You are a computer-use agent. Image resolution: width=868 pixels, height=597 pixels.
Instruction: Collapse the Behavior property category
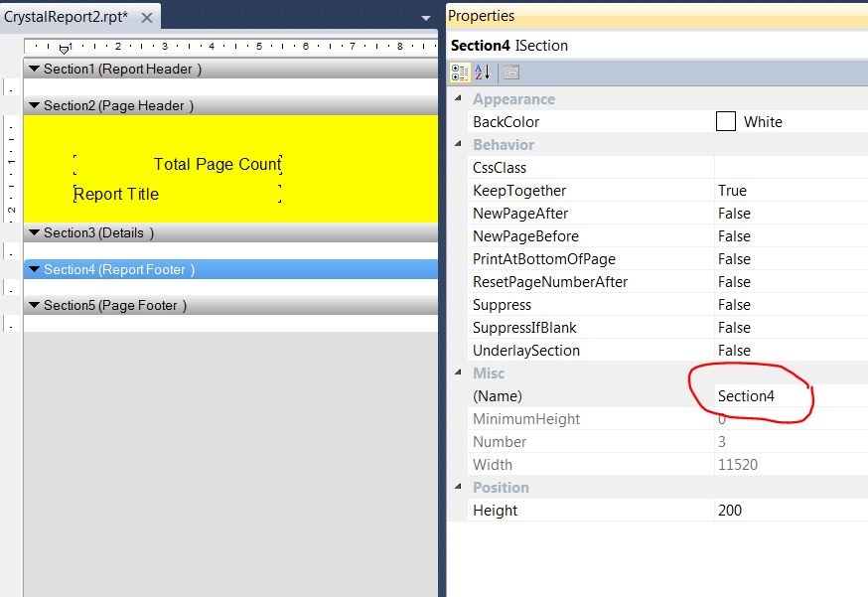(x=458, y=144)
